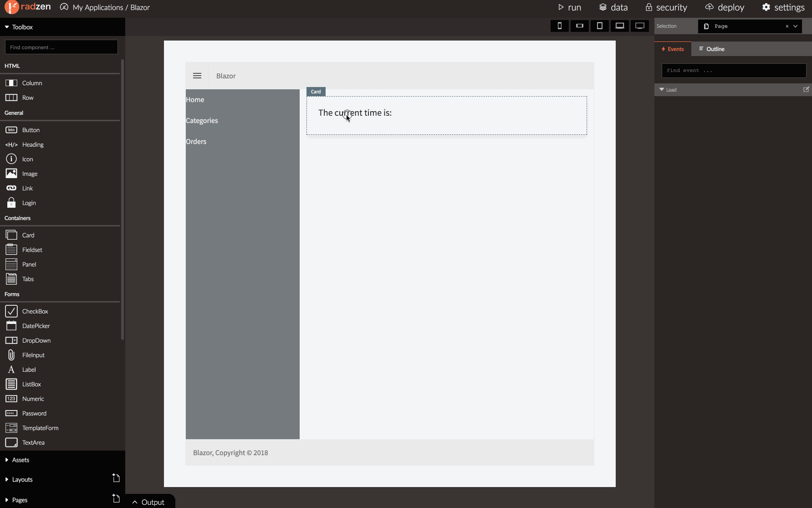Image resolution: width=812 pixels, height=508 pixels.
Task: Pick the FileInput paperclip icon
Action: point(11,355)
